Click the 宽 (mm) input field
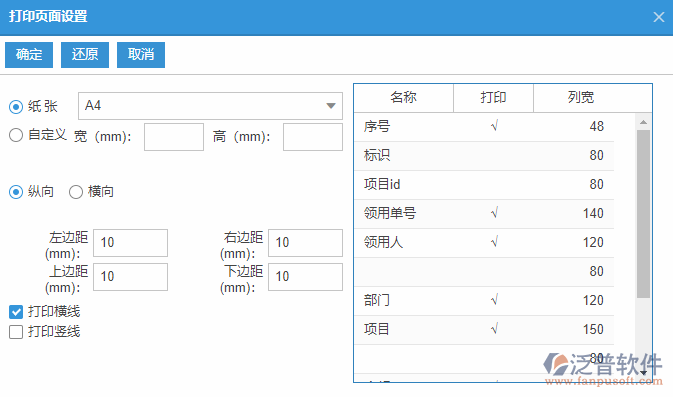Viewport: 673px width, 397px height. pyautogui.click(x=174, y=137)
